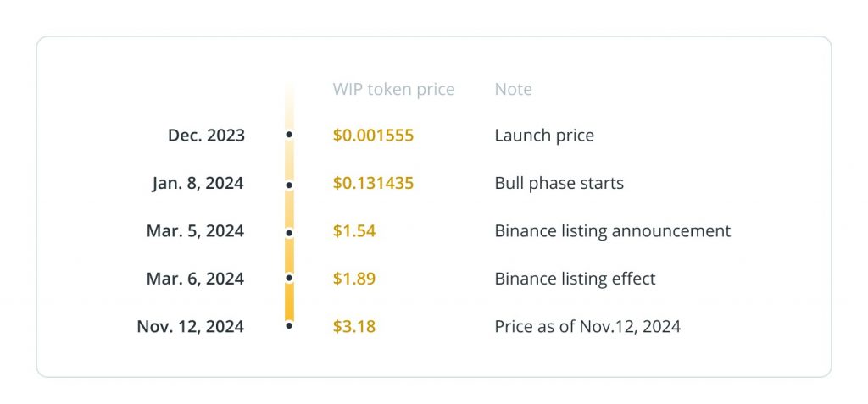Select the WIP token price column header

[393, 89]
